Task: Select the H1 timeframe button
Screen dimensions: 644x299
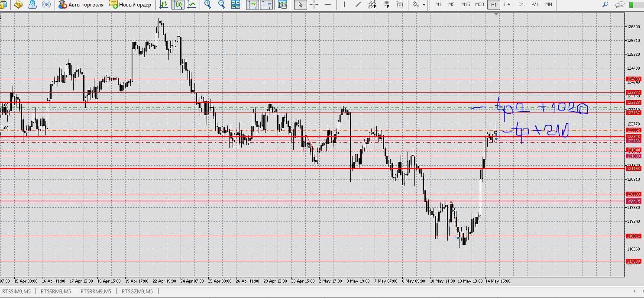Action: pos(493,4)
